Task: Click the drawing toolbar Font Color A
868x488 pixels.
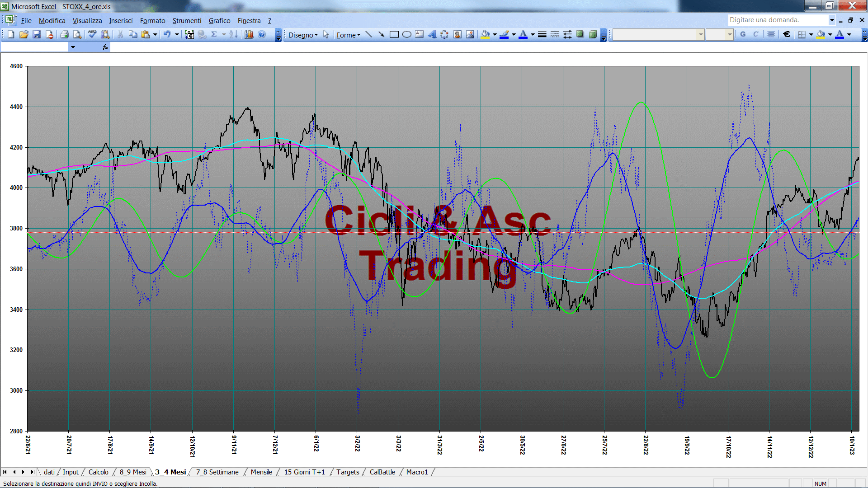Action: click(523, 34)
